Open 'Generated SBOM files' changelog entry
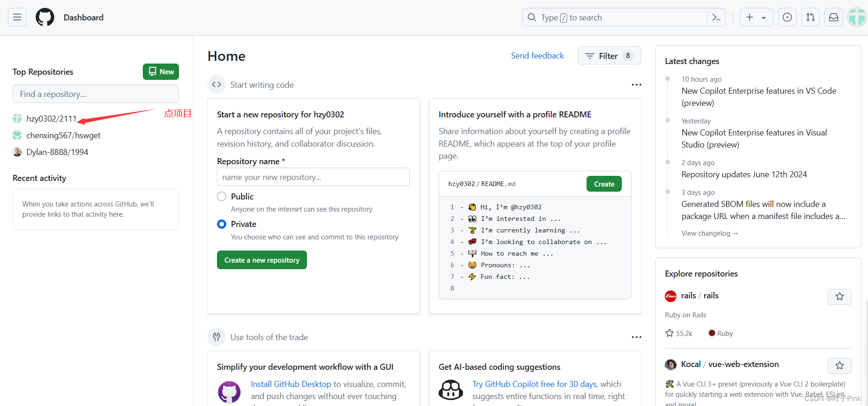This screenshot has height=406, width=868. [x=763, y=210]
